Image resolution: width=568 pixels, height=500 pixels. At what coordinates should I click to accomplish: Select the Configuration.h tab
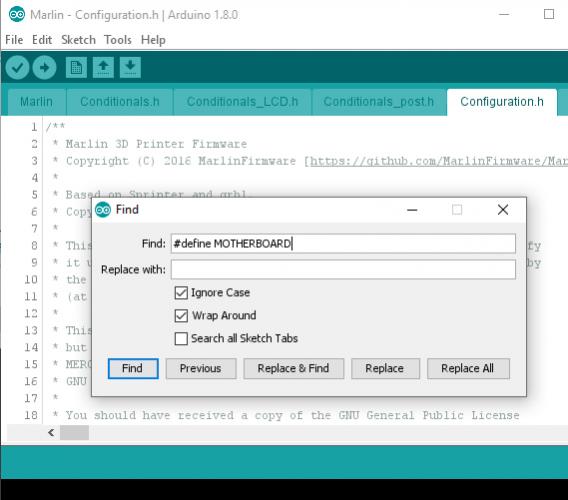coord(502,102)
